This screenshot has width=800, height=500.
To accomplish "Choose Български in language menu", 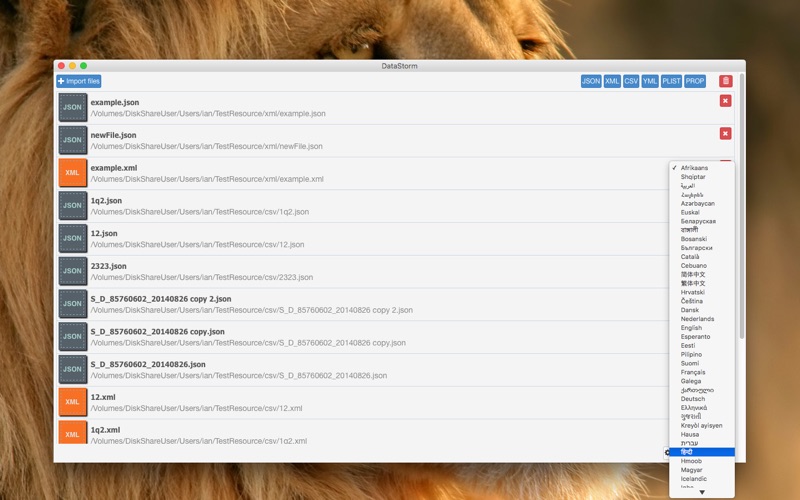I will tap(702, 248).
